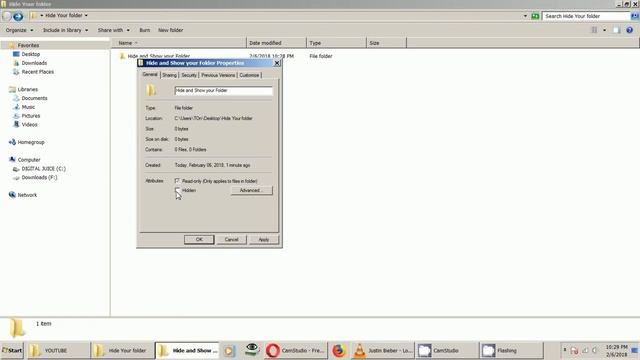
Task: Open Downloads under Favorites
Action: pyautogui.click(x=34, y=63)
